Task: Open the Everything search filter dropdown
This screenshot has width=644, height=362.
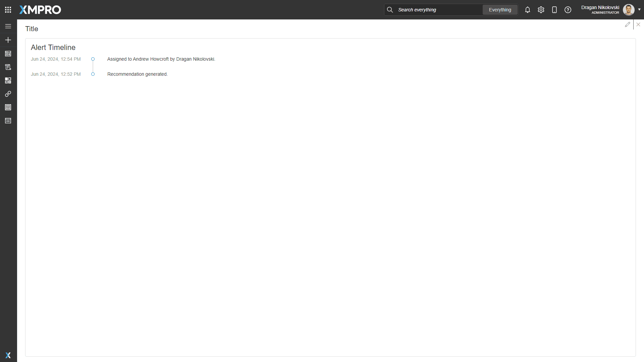Action: click(500, 10)
